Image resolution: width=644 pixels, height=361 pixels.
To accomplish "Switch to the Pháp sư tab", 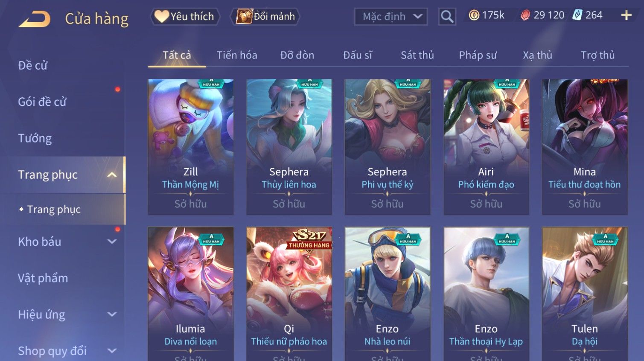I will [478, 55].
